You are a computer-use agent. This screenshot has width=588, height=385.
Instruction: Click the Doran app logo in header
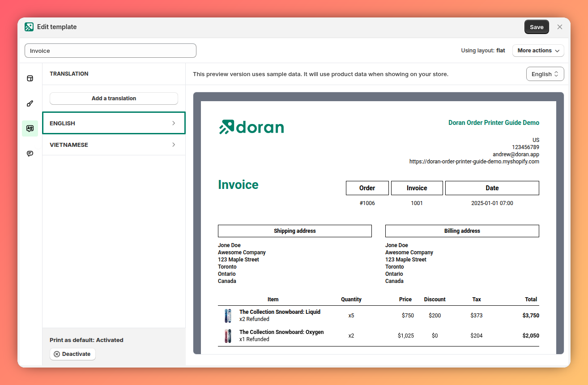pyautogui.click(x=29, y=27)
